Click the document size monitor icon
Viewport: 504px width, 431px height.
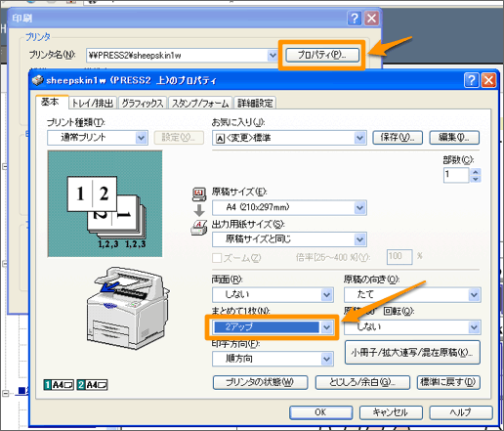pos(199,194)
